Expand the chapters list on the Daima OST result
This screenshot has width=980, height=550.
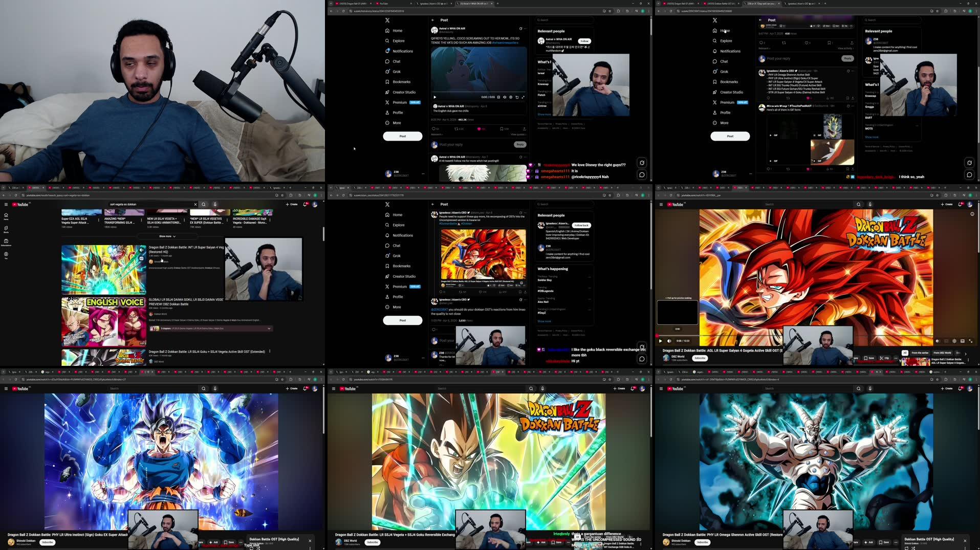(x=269, y=328)
